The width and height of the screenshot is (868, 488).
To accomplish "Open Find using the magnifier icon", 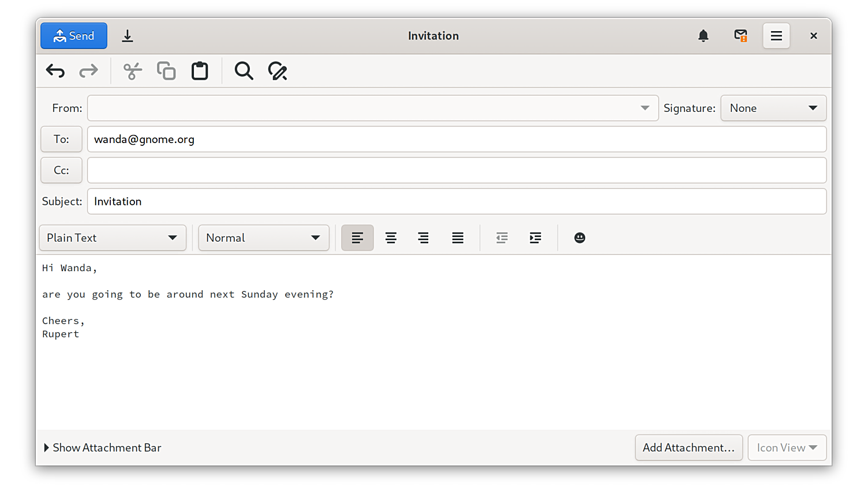I will tap(244, 71).
